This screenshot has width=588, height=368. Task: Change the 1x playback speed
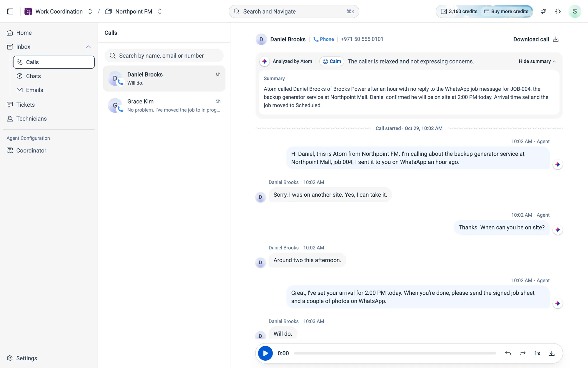(537, 353)
